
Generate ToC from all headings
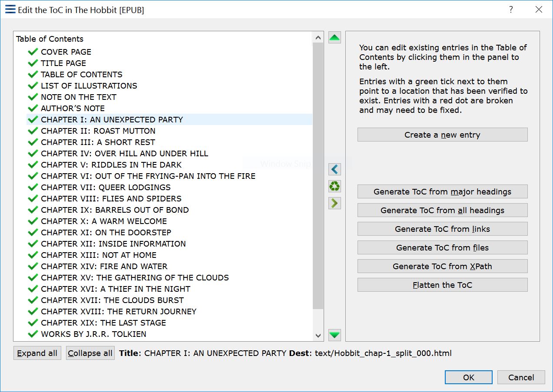coord(442,210)
